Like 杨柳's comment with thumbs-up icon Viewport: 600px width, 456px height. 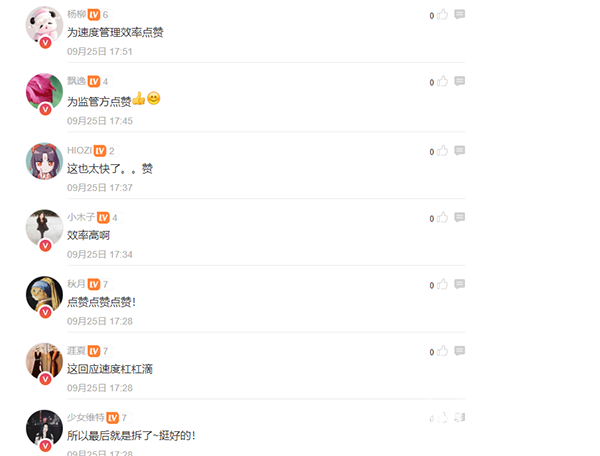pyautogui.click(x=442, y=15)
